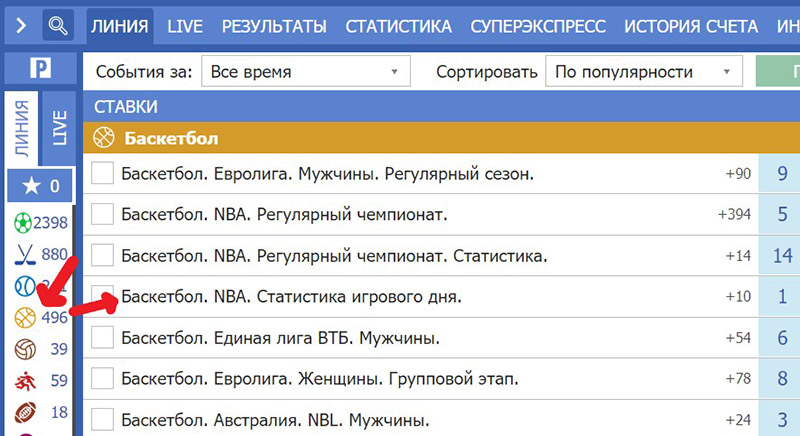The image size is (800, 436).
Task: Open the search magnifier icon
Action: [x=58, y=25]
